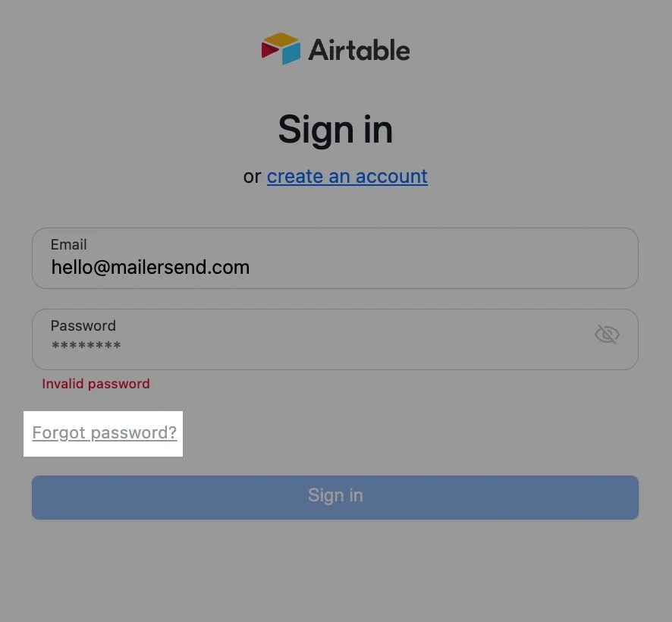Click the Airtable wordmark text
Screen dimensions: 672x622
coord(359,51)
